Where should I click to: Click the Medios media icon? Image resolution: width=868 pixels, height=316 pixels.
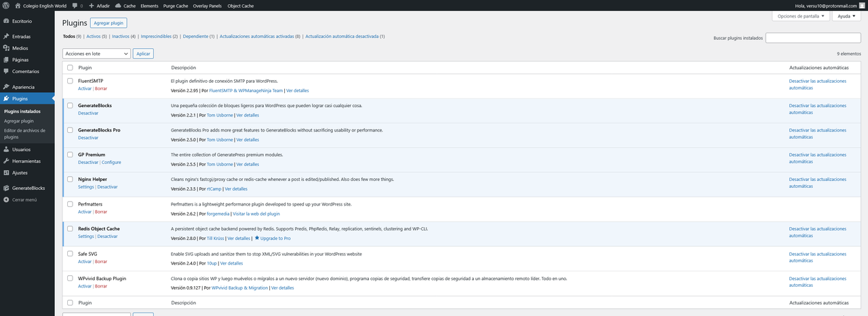pyautogui.click(x=6, y=48)
